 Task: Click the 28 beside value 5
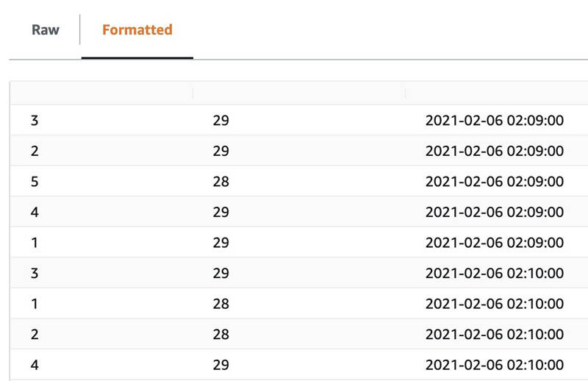221,181
